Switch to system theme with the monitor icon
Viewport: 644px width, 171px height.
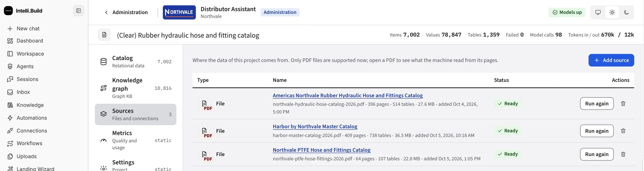598,12
